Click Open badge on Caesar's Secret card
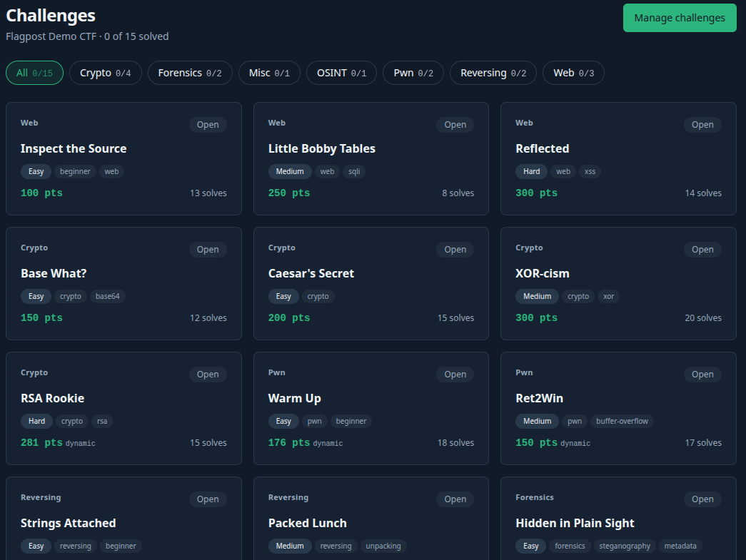This screenshot has width=746, height=560. 455,250
